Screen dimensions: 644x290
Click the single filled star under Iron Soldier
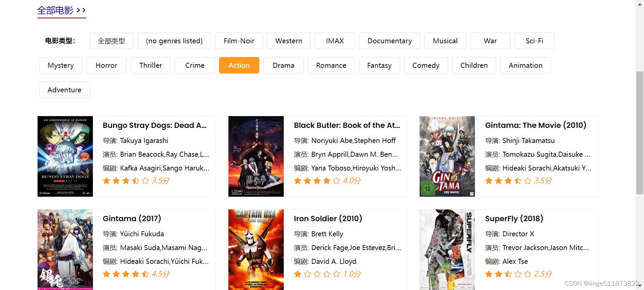click(x=298, y=274)
